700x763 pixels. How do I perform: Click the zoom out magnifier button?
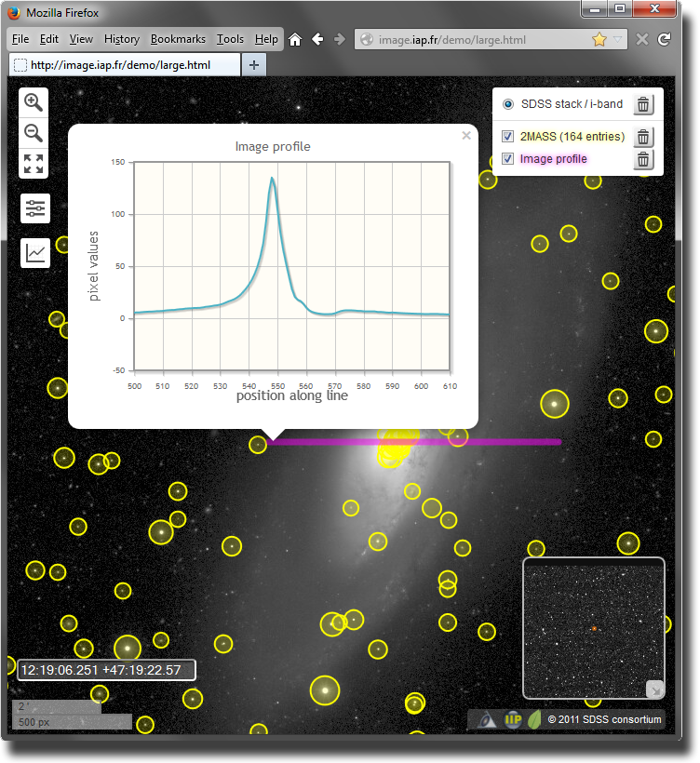[34, 133]
